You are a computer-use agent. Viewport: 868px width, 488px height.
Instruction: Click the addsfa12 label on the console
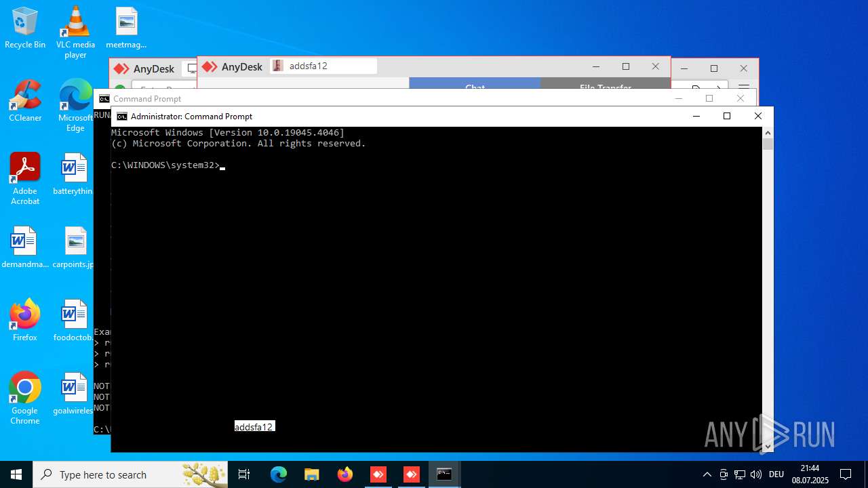(x=254, y=427)
